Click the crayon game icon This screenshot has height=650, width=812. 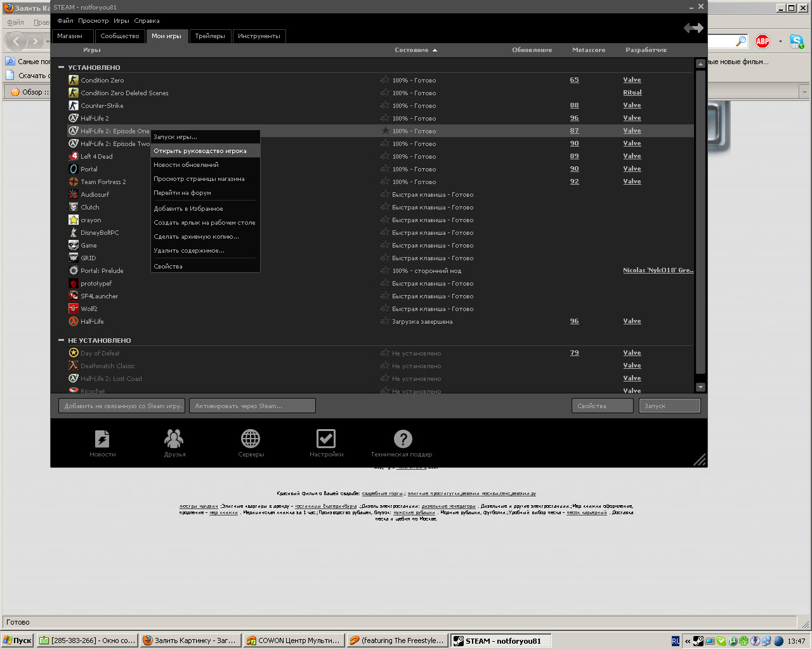pyautogui.click(x=74, y=220)
